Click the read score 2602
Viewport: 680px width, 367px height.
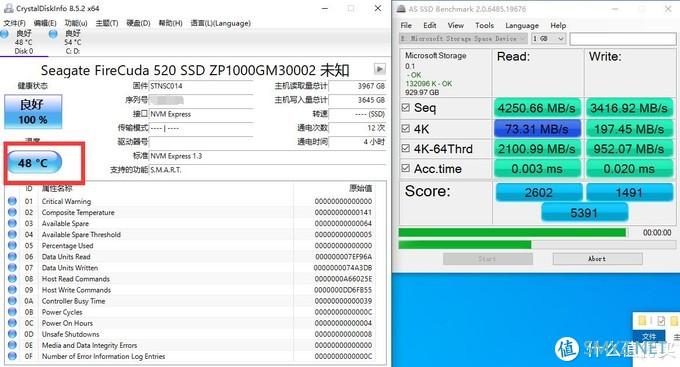click(539, 193)
